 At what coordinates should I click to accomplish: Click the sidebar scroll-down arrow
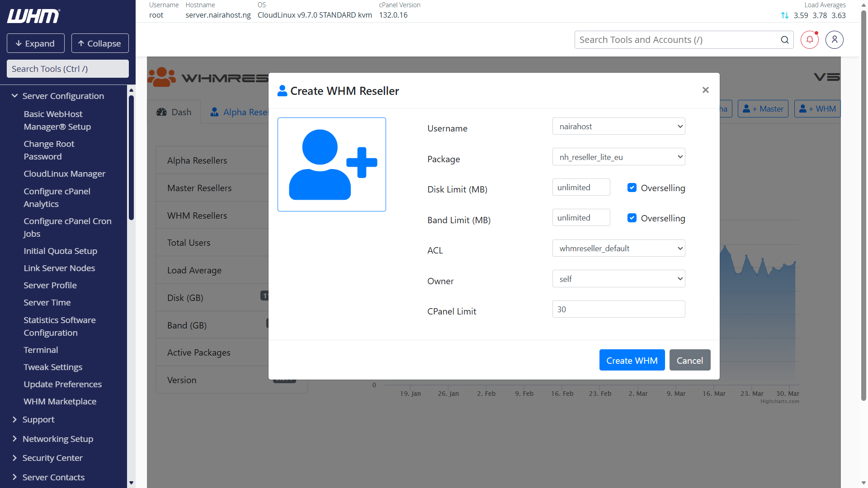[x=131, y=483]
